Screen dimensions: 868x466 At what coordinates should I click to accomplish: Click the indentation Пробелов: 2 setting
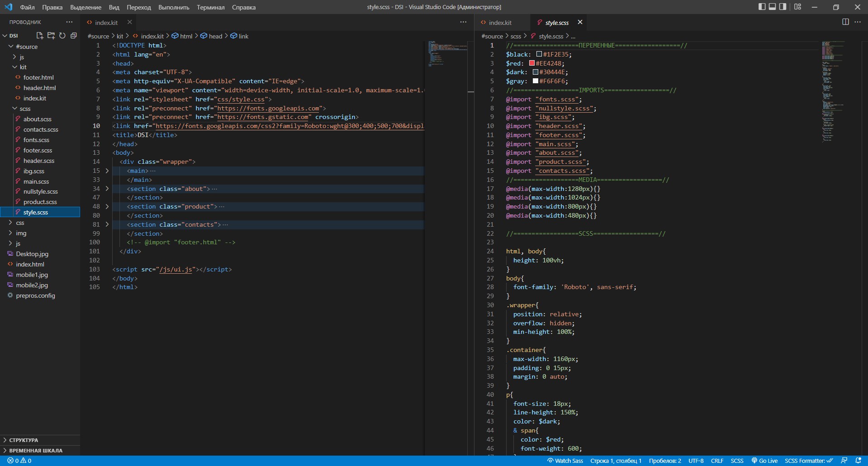(x=665, y=461)
